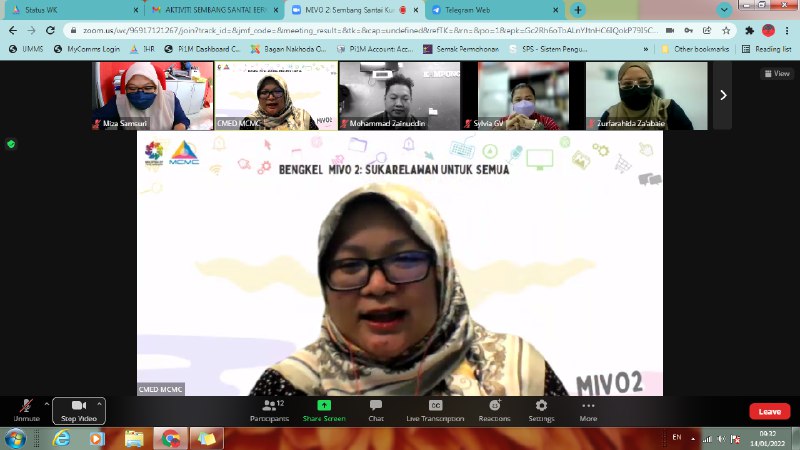Click network signal tray icon
This screenshot has height=450, width=800.
tap(707, 439)
